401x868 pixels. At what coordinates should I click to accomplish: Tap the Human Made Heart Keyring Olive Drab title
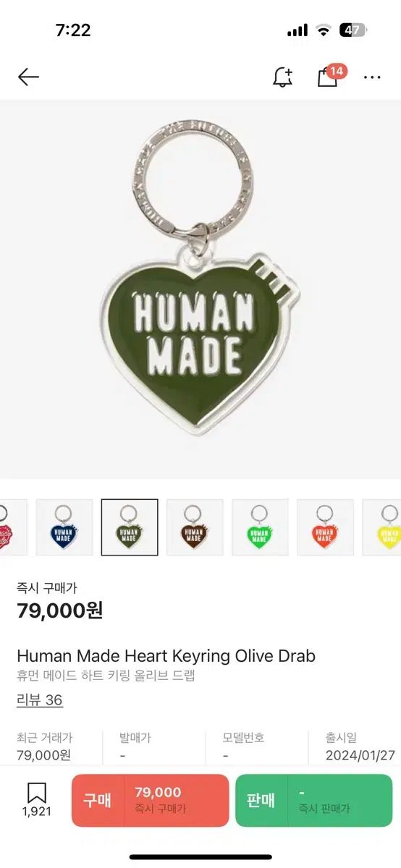point(166,656)
